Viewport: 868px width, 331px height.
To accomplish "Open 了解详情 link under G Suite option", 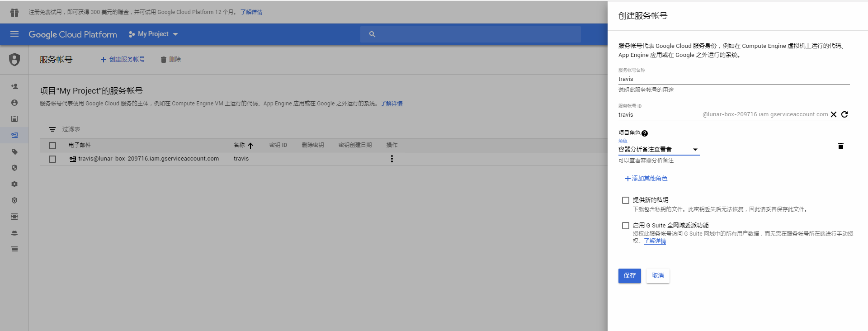I will [655, 241].
